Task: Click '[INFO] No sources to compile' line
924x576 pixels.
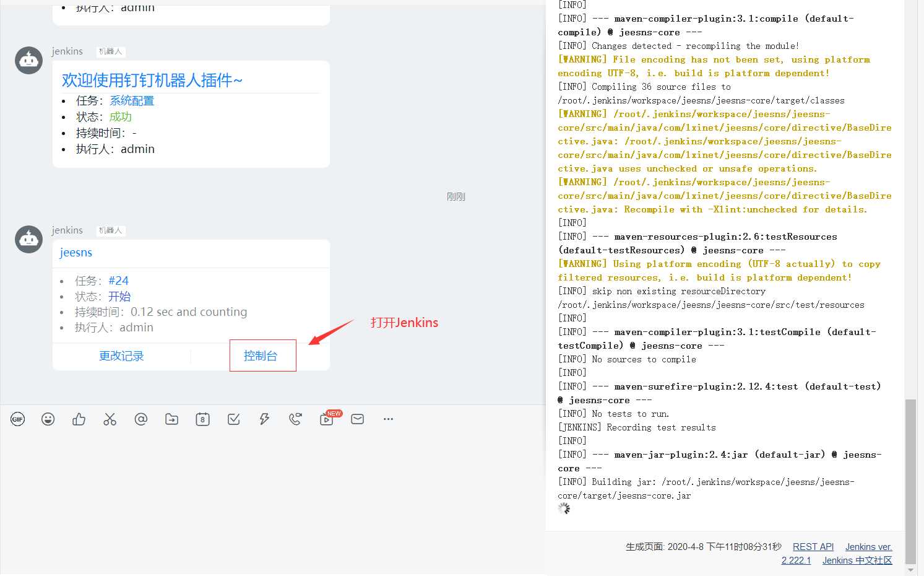Action: pos(627,359)
